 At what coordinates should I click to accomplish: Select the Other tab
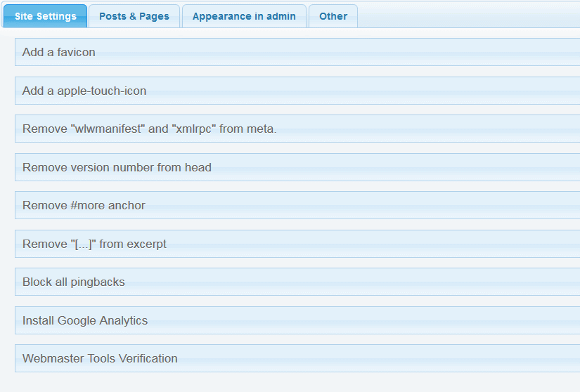[x=333, y=16]
